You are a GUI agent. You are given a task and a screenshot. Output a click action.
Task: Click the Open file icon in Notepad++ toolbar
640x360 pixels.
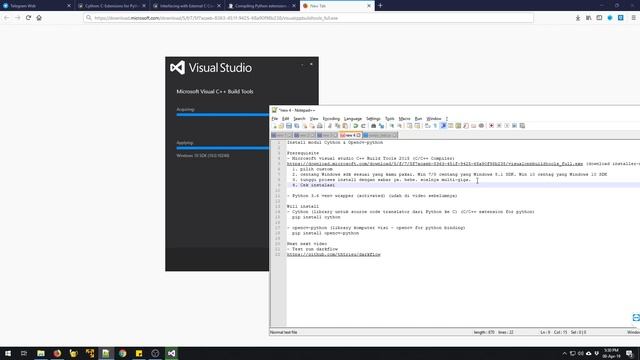pos(281,126)
